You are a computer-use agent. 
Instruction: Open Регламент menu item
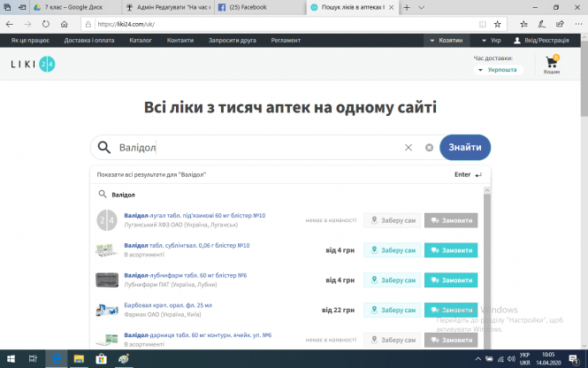tap(286, 40)
